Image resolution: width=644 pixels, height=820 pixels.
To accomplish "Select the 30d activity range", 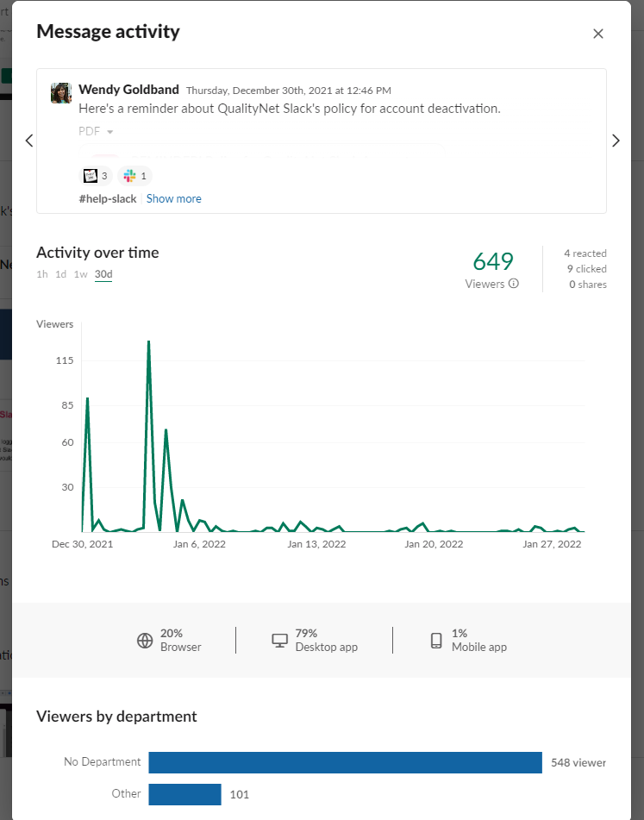I will click(x=103, y=274).
